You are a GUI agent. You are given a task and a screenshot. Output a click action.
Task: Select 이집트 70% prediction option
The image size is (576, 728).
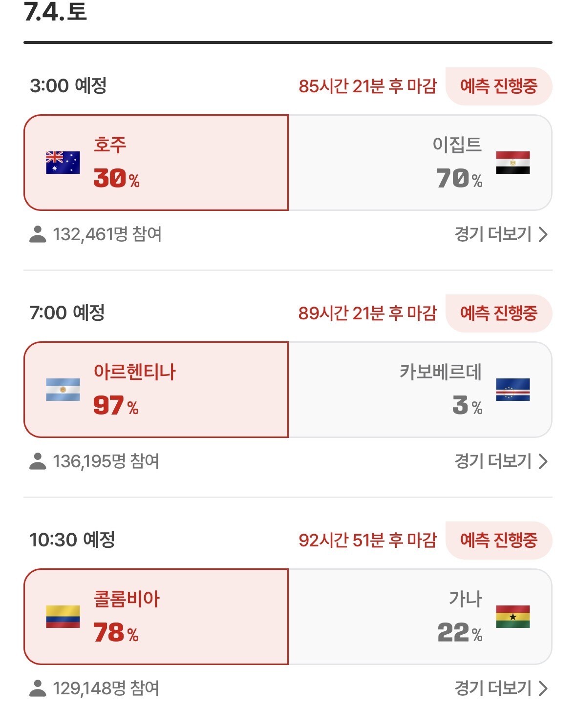(420, 163)
